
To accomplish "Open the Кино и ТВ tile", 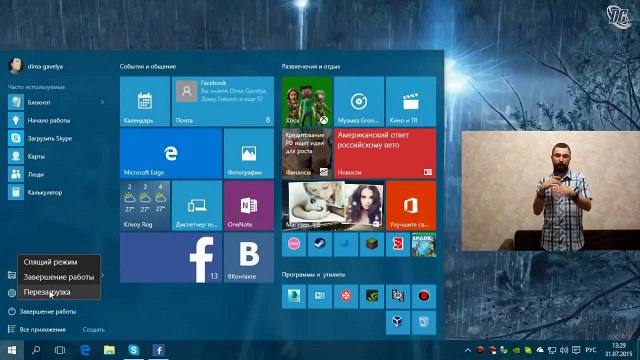I will point(411,101).
